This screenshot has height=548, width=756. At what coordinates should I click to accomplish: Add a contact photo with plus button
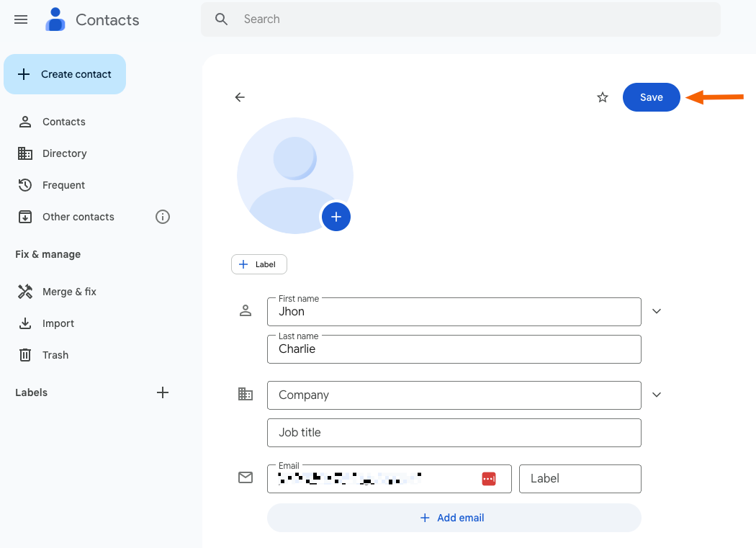(x=336, y=217)
